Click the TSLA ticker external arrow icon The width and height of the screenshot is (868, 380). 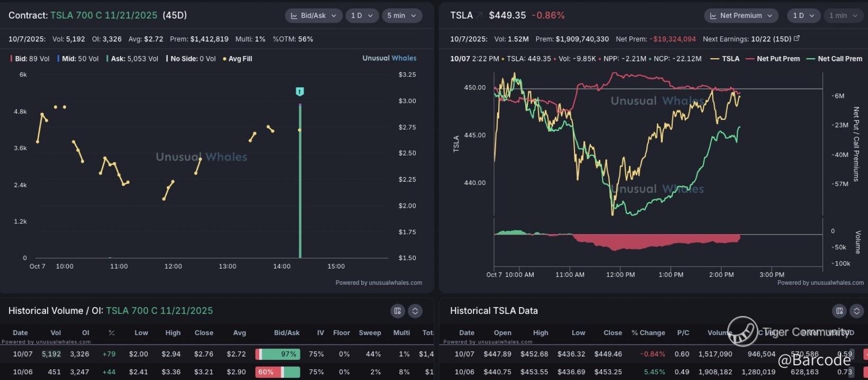pyautogui.click(x=479, y=15)
